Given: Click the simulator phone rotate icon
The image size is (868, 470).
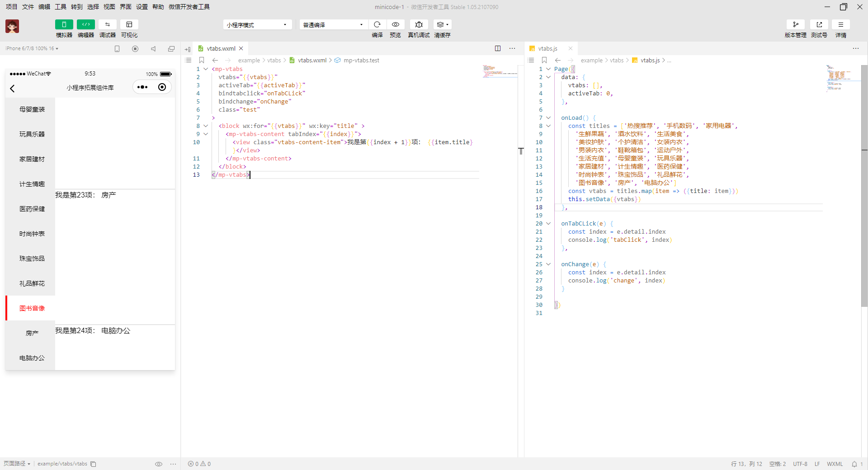Looking at the screenshot, I should 117,49.
